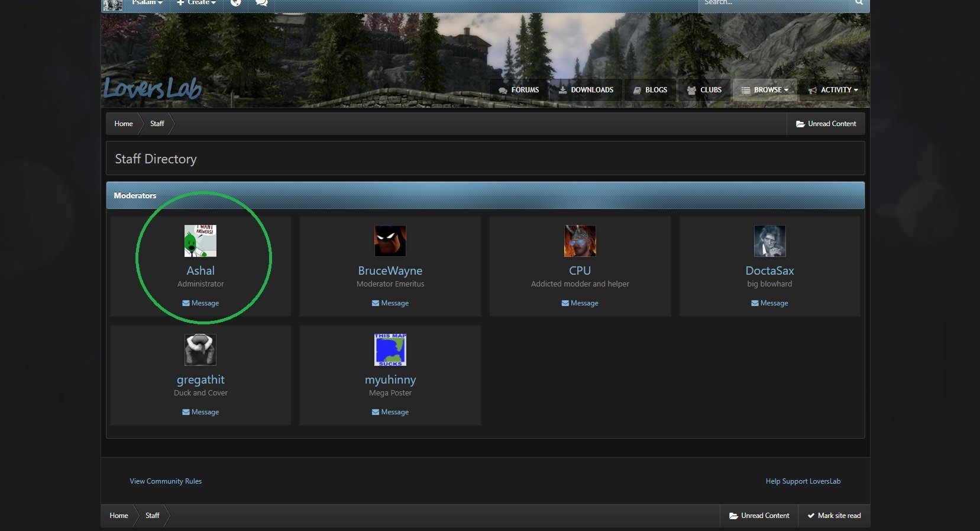Click the "Administrator" title under Ashal
Image resolution: width=980 pixels, height=531 pixels.
200,284
